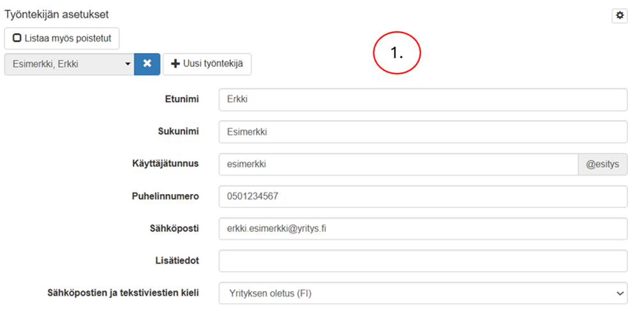Click the empty Lisätiedot field
The image size is (644, 309).
(x=423, y=260)
